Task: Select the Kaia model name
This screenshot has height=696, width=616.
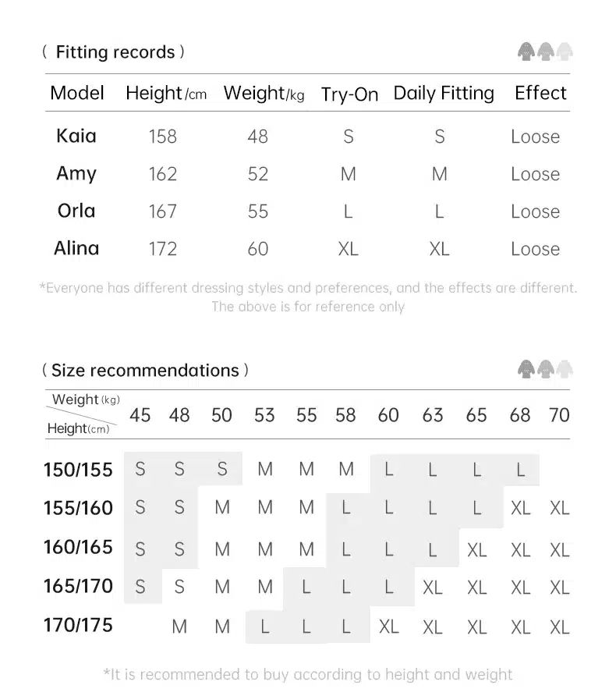Action: 76,136
